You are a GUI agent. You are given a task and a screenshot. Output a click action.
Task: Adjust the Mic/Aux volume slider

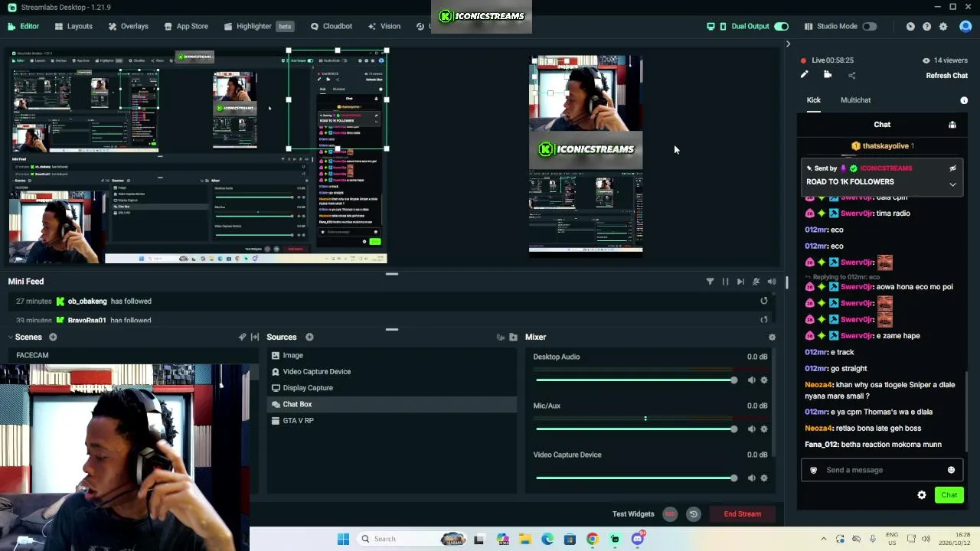pyautogui.click(x=636, y=429)
